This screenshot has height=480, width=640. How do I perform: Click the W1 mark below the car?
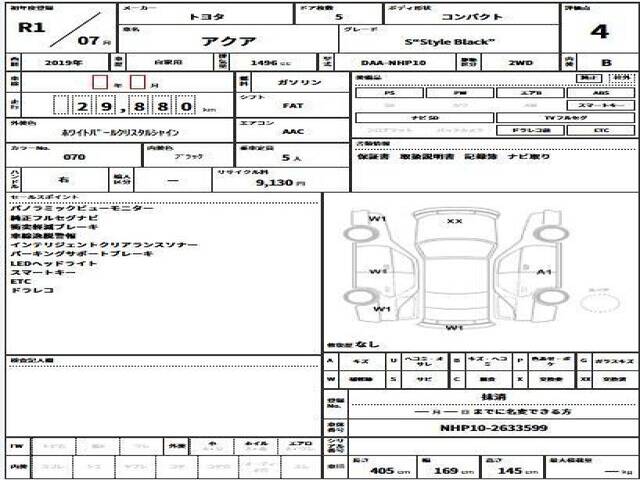coord(453,327)
